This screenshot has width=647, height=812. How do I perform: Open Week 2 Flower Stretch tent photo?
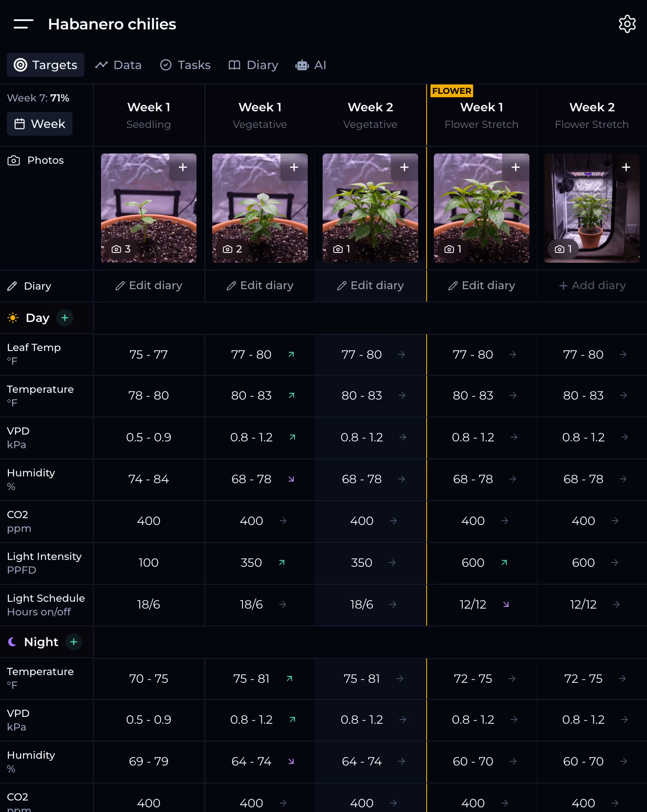pyautogui.click(x=592, y=208)
